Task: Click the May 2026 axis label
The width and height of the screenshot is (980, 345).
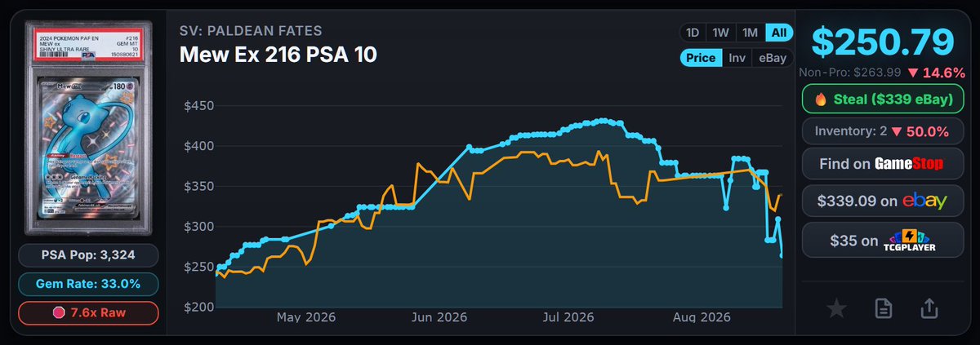Action: [306, 316]
